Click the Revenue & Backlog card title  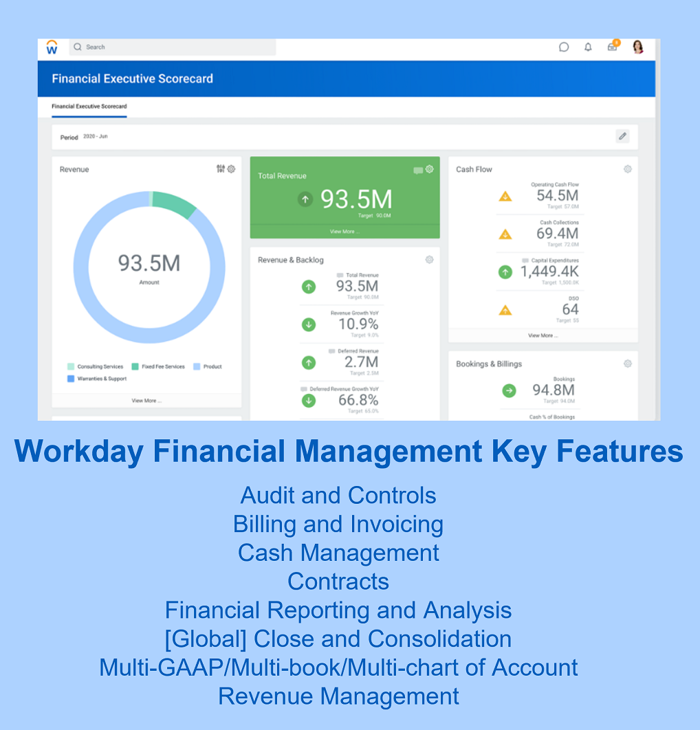[x=291, y=260]
